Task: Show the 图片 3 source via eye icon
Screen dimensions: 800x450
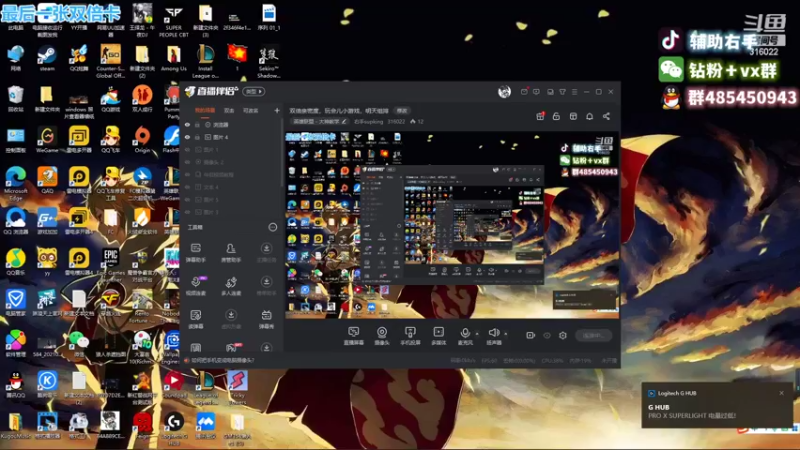Action: pos(187,212)
